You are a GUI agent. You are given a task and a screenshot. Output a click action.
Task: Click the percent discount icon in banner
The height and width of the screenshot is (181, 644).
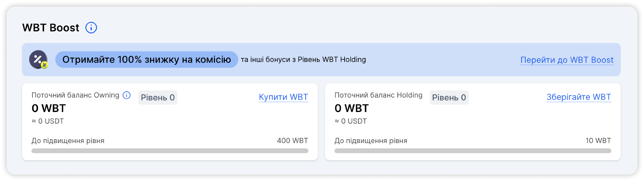[x=39, y=60]
